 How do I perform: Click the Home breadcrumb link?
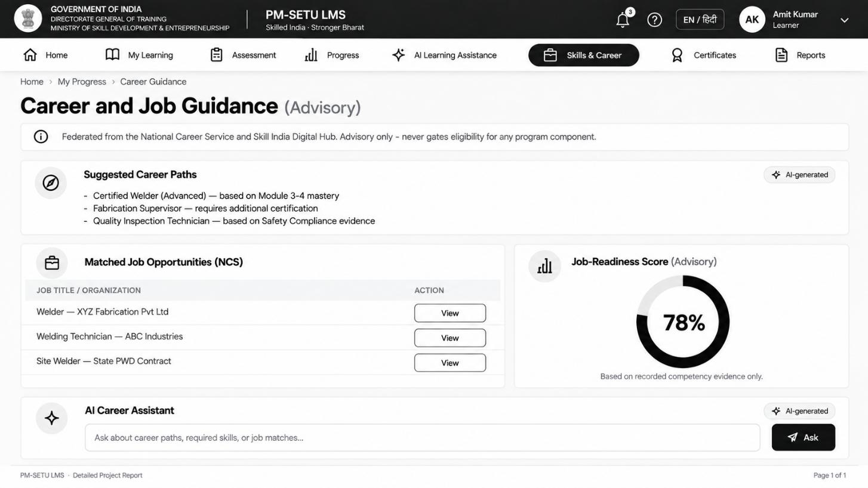32,82
